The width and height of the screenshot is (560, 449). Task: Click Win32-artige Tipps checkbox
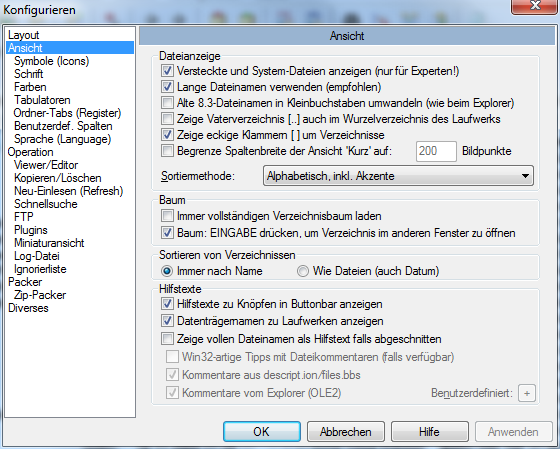coord(172,356)
